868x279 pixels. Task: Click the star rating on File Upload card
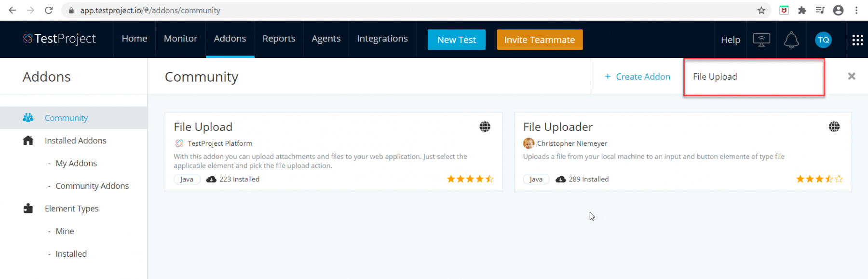[470, 179]
